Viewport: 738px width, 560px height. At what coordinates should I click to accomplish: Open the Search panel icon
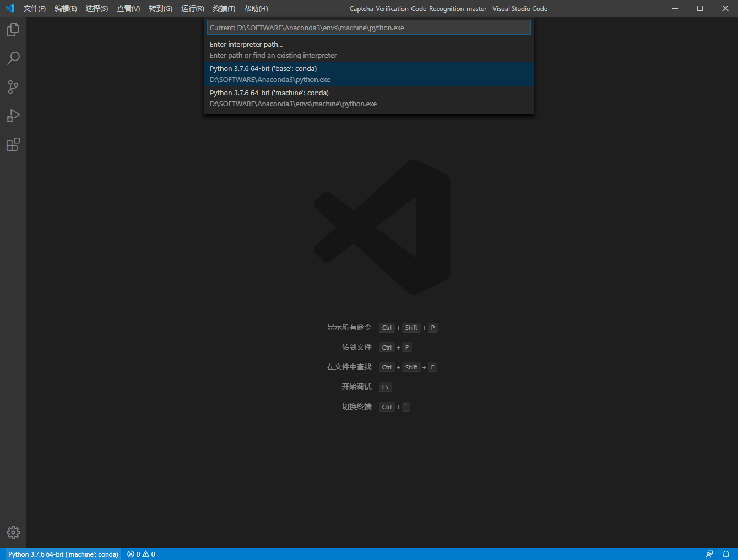[x=13, y=58]
